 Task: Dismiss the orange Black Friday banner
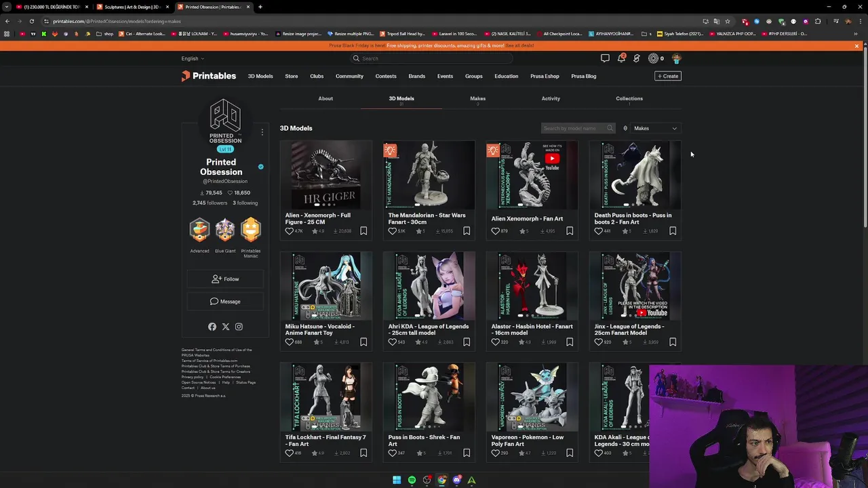[856, 46]
